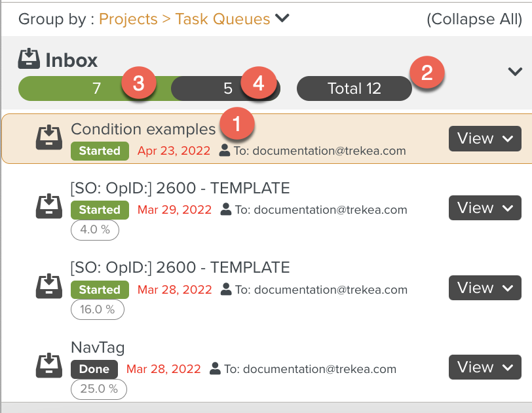The height and width of the screenshot is (413, 532).
Task: Show all tasks with Total 12 pill
Action: (x=354, y=88)
